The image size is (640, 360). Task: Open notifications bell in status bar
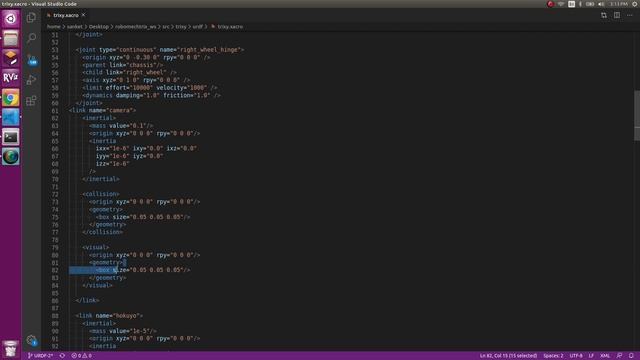[x=631, y=356]
